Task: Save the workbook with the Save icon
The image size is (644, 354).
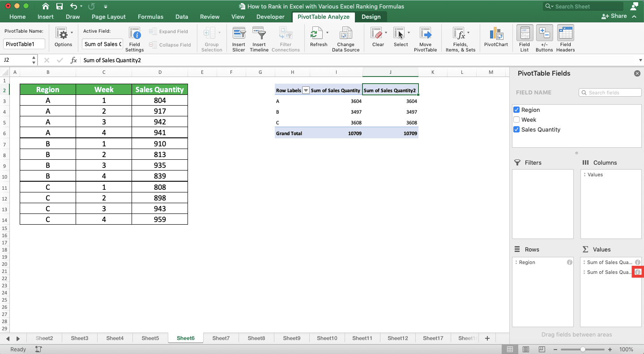Action: 60,6
